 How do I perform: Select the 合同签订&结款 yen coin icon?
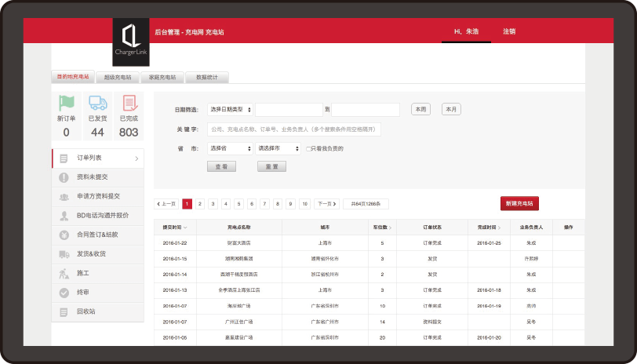coord(64,235)
